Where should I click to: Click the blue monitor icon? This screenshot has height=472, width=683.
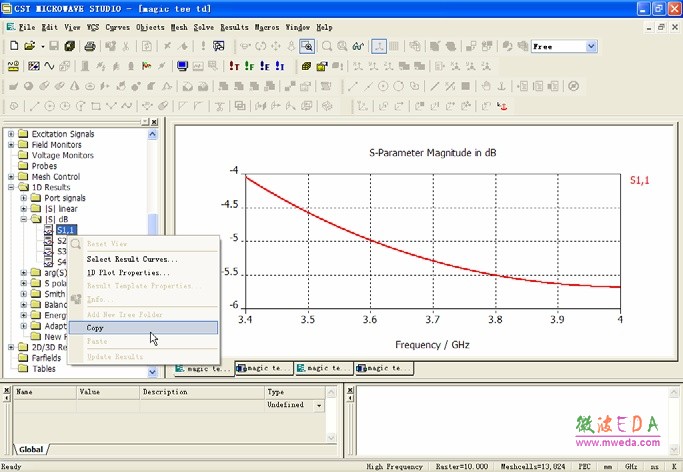(182, 66)
